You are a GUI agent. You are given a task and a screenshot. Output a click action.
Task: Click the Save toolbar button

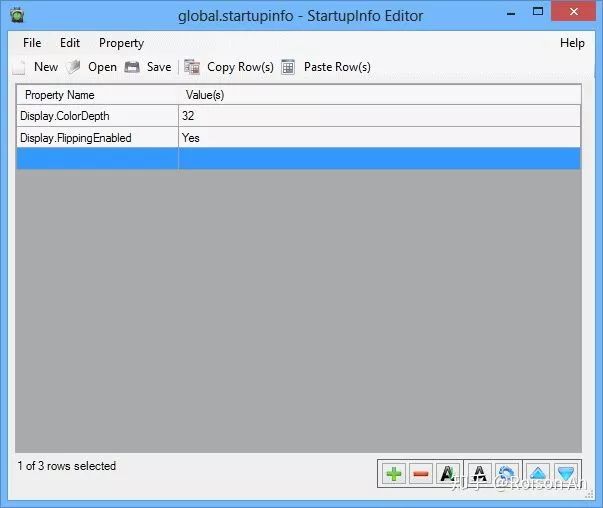point(148,67)
